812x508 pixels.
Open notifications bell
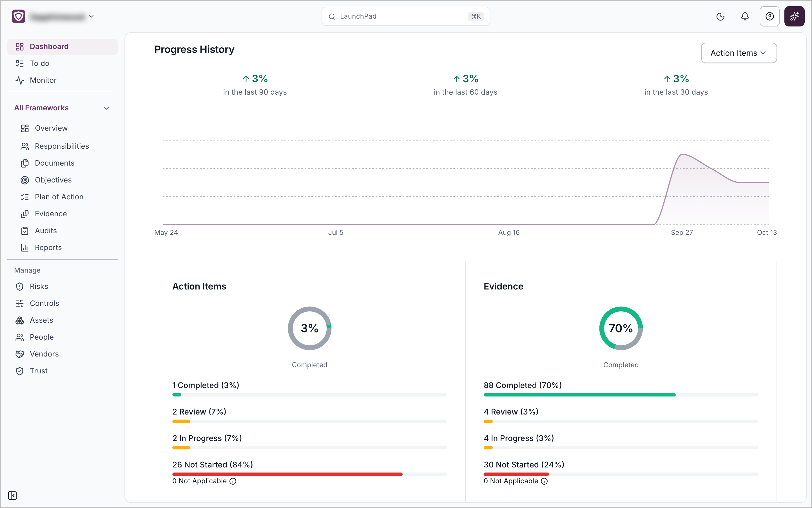point(745,16)
